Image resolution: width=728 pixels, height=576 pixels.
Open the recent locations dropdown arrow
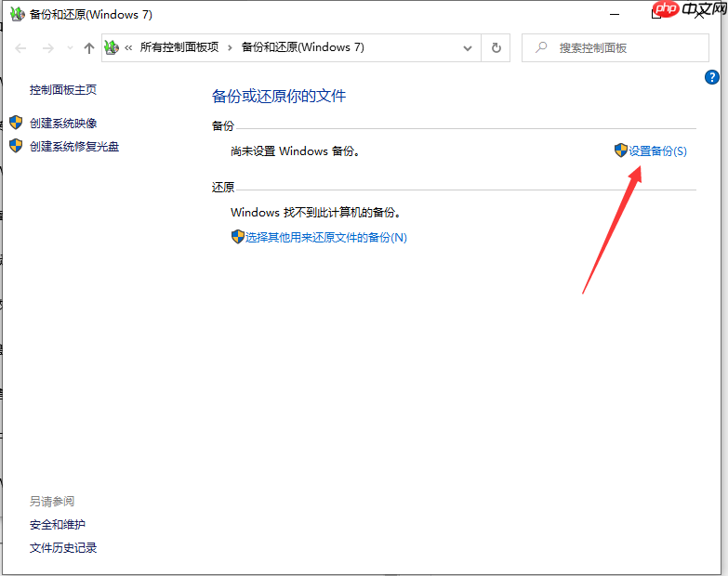(x=70, y=47)
